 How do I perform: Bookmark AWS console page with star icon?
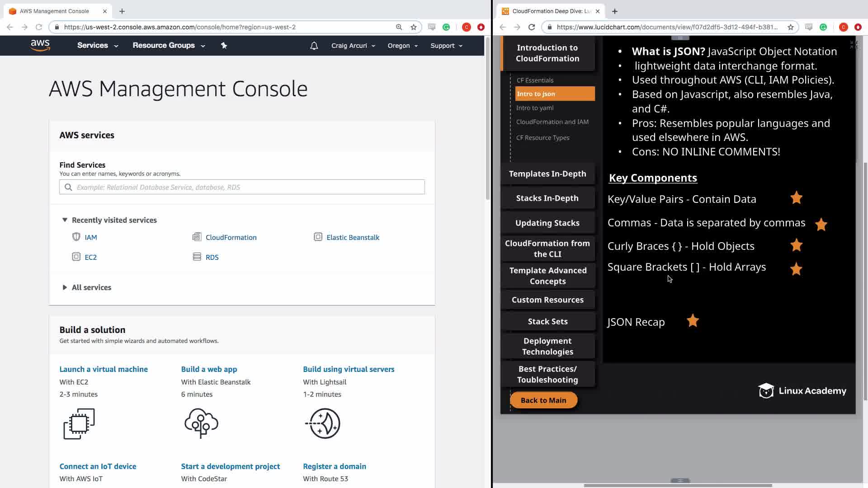pos(413,27)
